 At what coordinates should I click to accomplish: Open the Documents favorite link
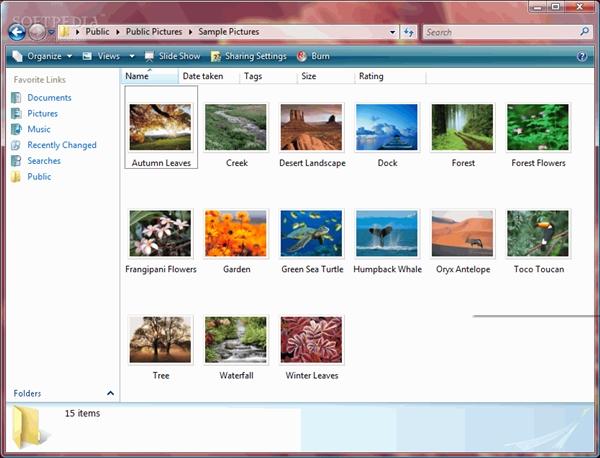pyautogui.click(x=49, y=98)
